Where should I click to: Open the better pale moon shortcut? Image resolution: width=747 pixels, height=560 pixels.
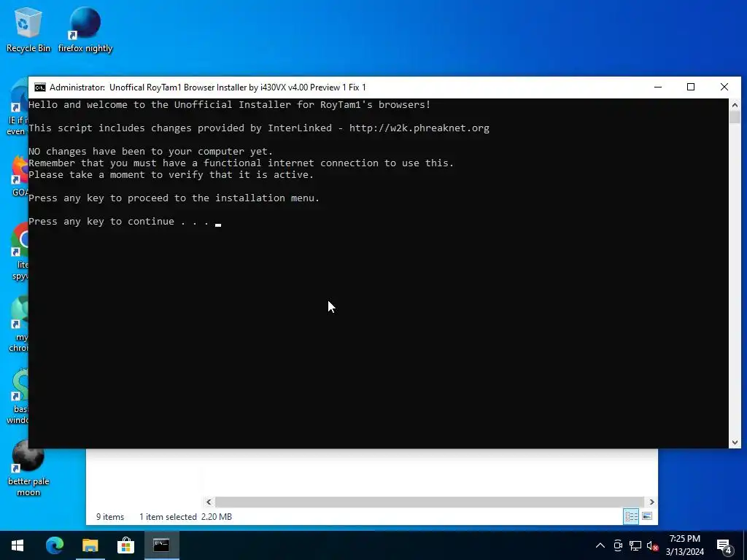tap(28, 469)
